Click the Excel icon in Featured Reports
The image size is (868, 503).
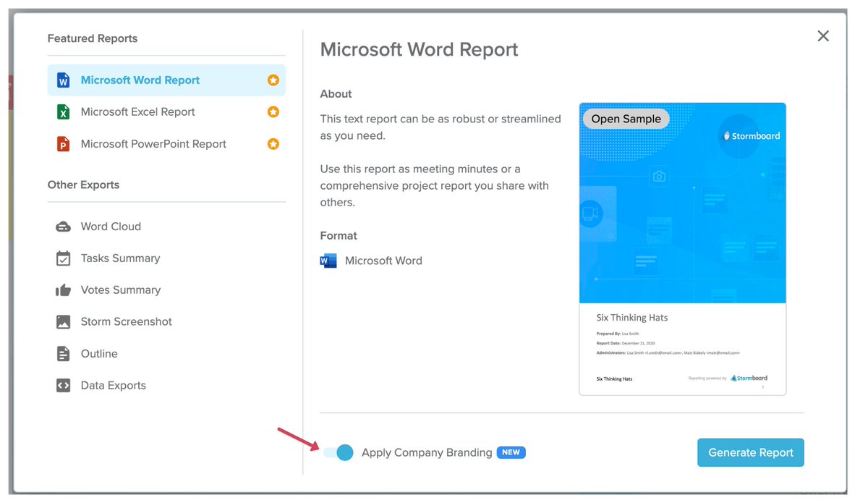coord(64,111)
